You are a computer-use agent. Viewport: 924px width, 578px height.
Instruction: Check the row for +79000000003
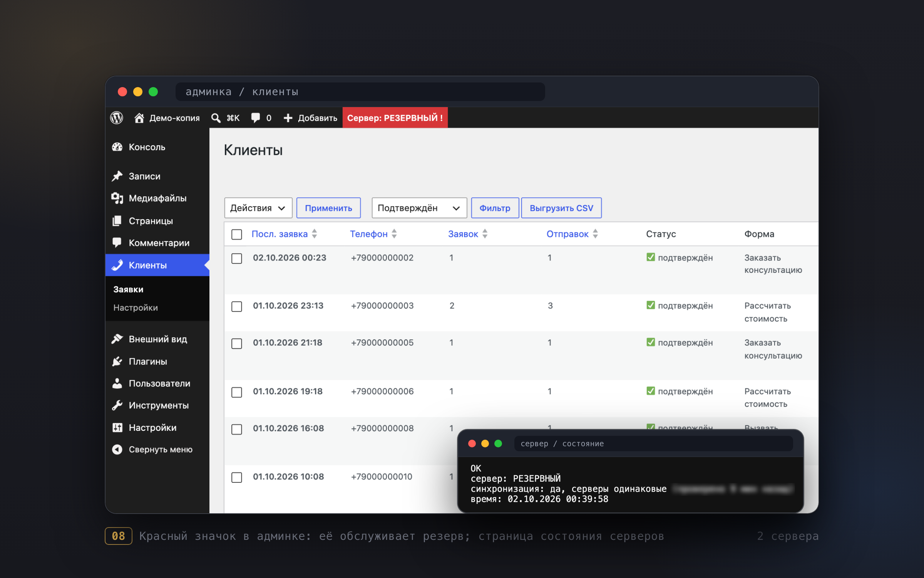[x=237, y=306]
